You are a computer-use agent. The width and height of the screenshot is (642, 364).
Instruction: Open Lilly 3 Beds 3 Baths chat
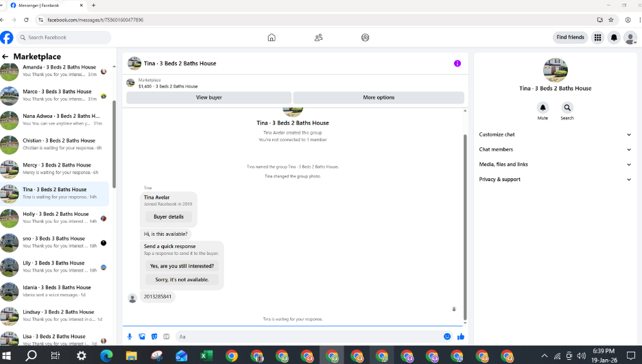54,267
